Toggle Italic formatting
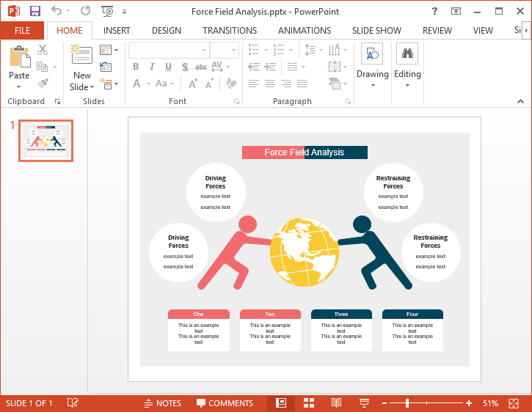 pyautogui.click(x=152, y=67)
